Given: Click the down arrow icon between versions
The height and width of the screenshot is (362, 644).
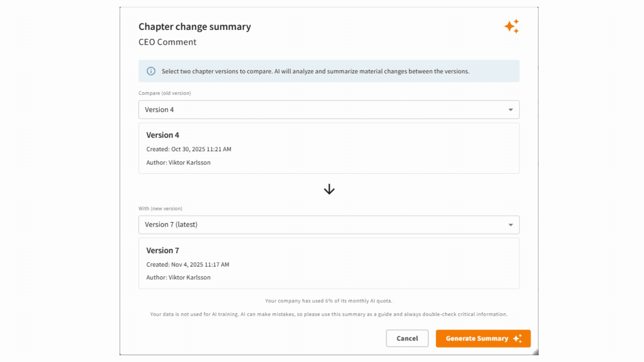Looking at the screenshot, I should [329, 189].
